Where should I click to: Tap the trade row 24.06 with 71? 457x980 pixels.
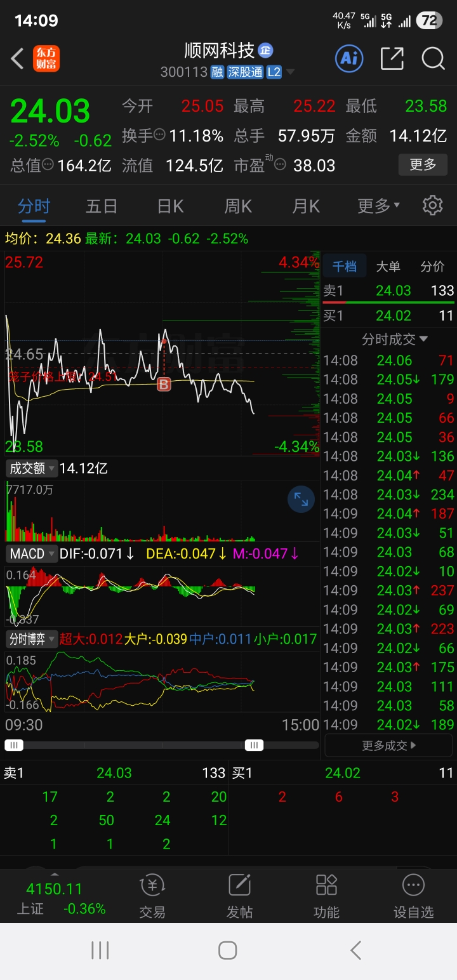point(388,361)
